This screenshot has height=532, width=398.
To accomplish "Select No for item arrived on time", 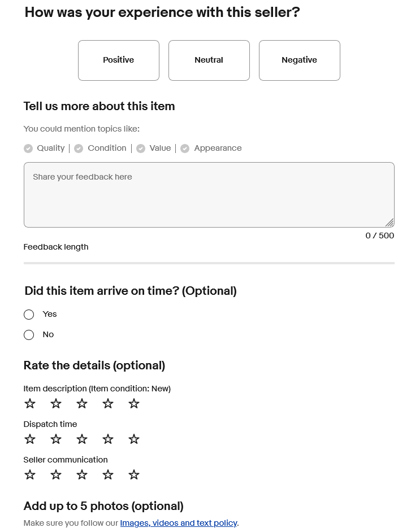I will click(29, 335).
